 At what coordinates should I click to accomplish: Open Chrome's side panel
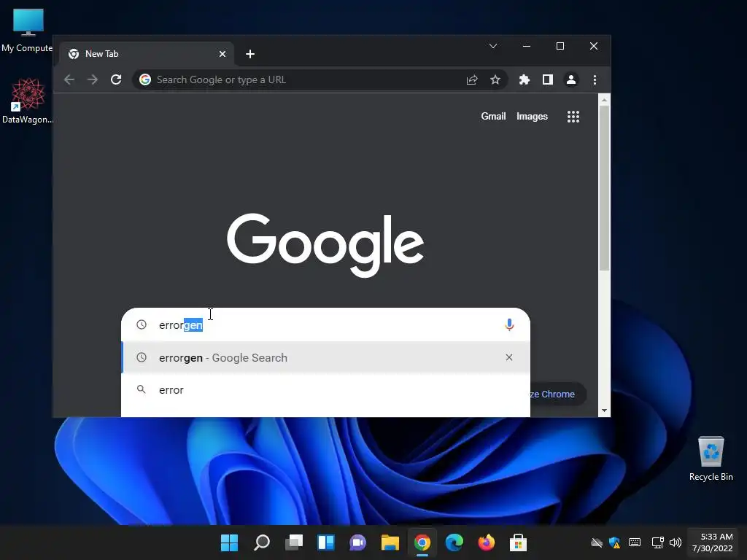click(x=548, y=79)
